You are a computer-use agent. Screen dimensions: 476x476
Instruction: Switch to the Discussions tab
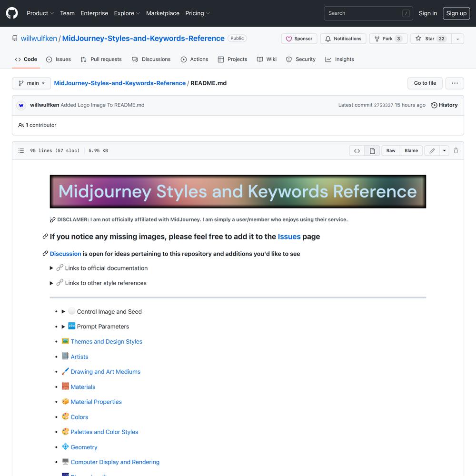click(x=151, y=59)
